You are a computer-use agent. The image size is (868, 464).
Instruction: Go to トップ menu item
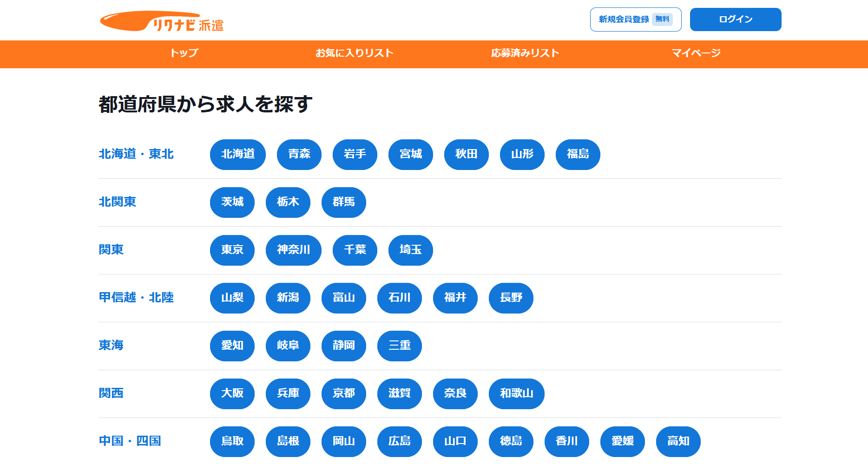184,53
